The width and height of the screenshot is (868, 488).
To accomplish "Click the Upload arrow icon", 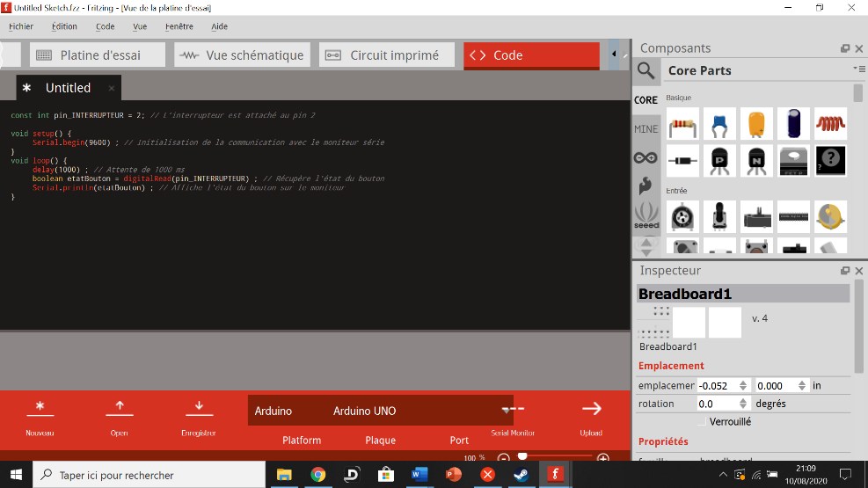I will (591, 409).
